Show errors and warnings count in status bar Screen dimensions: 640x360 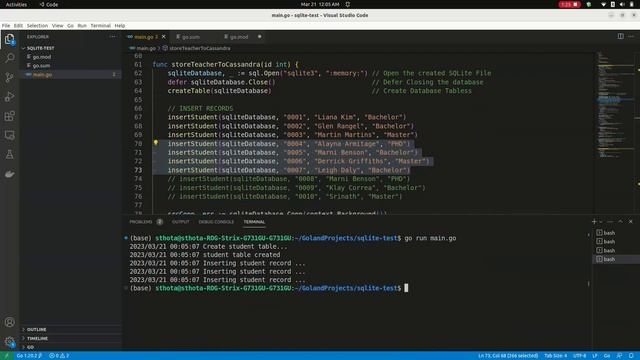tap(59, 356)
